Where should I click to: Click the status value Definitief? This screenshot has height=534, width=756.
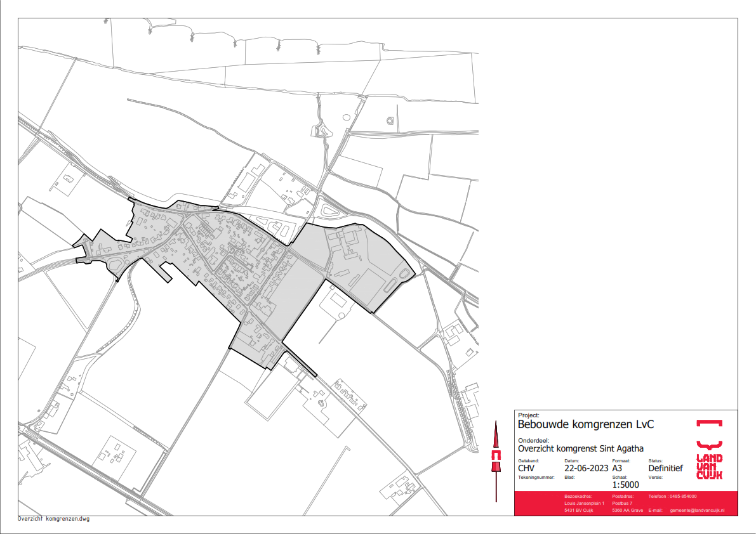click(665, 469)
